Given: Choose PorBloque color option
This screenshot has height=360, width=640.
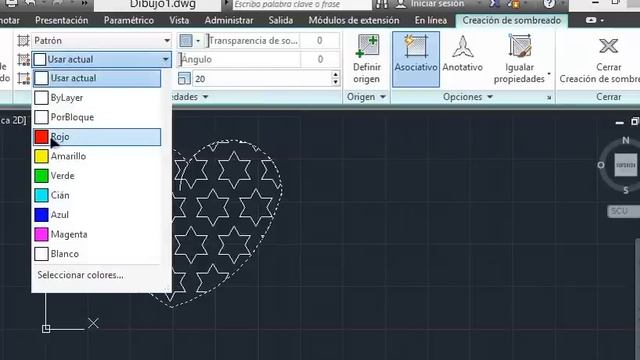Looking at the screenshot, I should [x=97, y=118].
